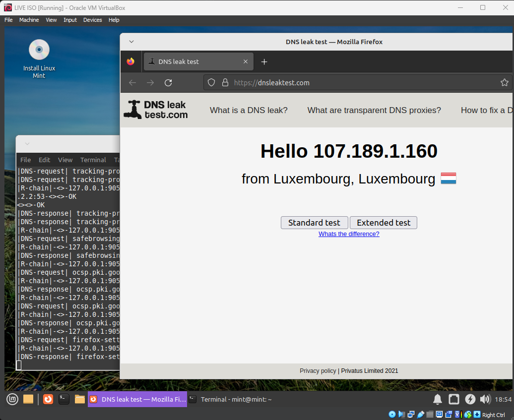Viewport: 514px width, 420px height.
Task: Open the Terminal window menu chevron
Action: click(27, 144)
